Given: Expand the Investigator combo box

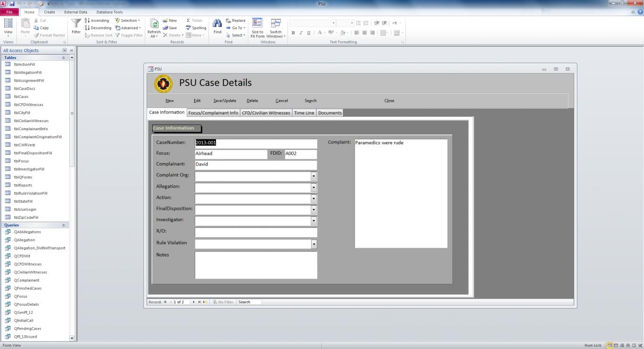Looking at the screenshot, I should 314,221.
